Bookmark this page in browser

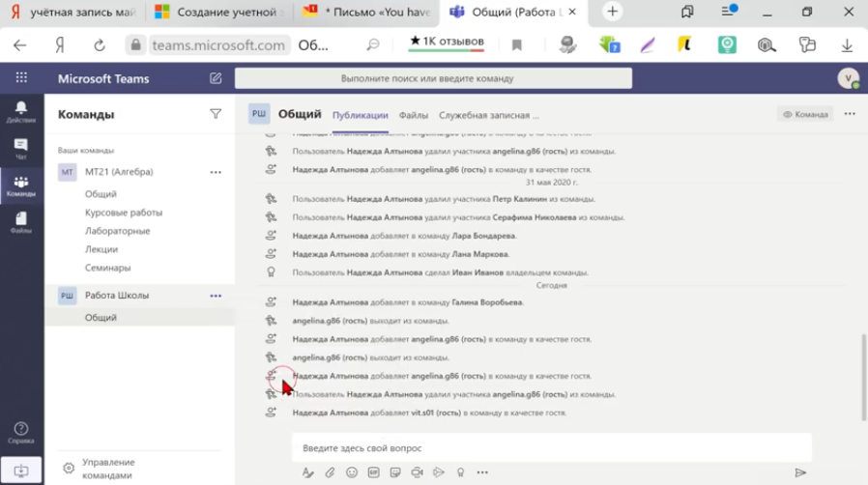tap(516, 45)
